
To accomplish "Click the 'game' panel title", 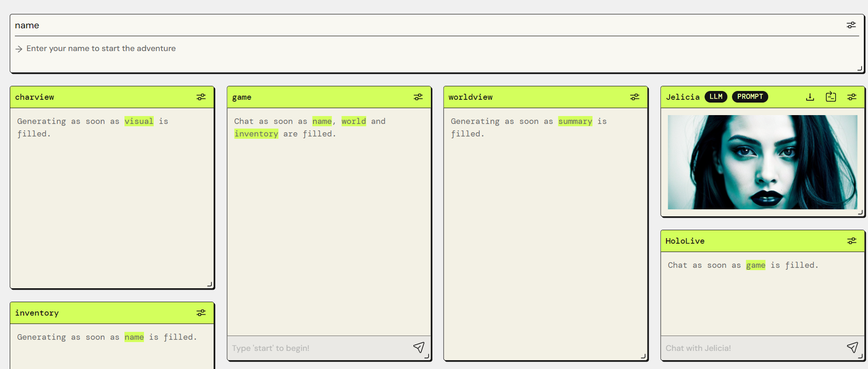I will pos(242,97).
